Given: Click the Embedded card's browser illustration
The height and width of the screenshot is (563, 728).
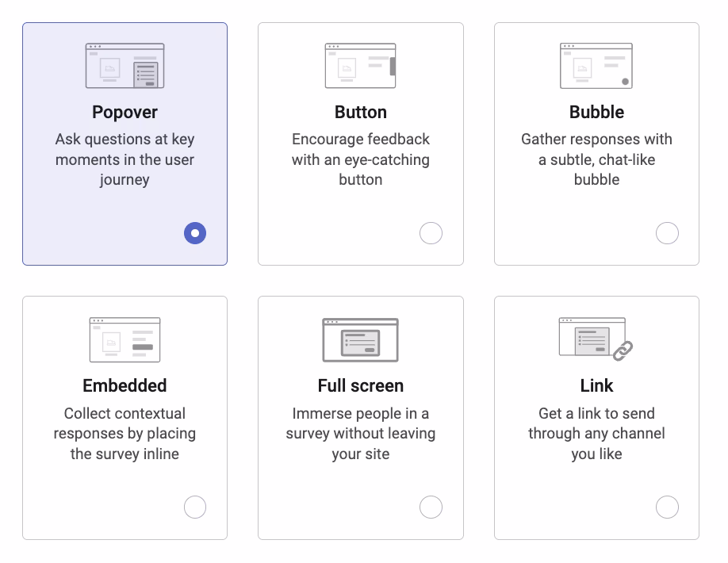Looking at the screenshot, I should tap(125, 339).
